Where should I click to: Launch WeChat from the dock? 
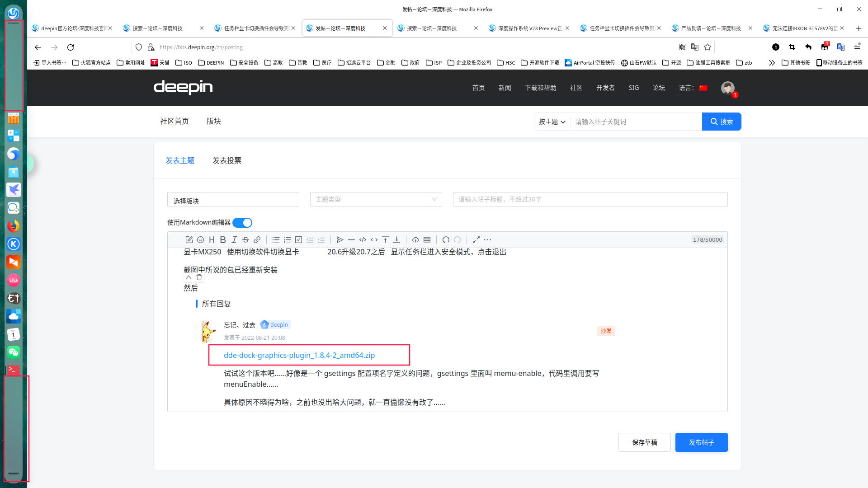click(x=14, y=352)
